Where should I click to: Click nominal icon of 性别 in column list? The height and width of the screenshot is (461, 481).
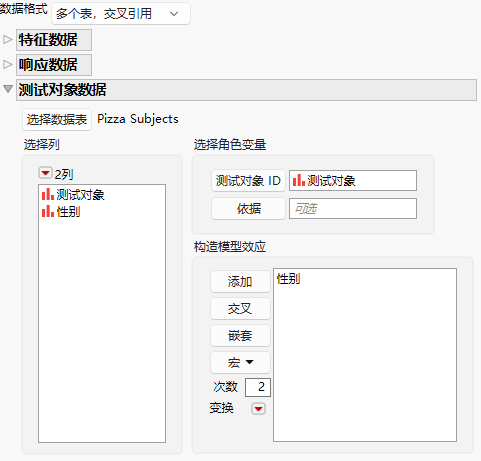click(x=48, y=211)
